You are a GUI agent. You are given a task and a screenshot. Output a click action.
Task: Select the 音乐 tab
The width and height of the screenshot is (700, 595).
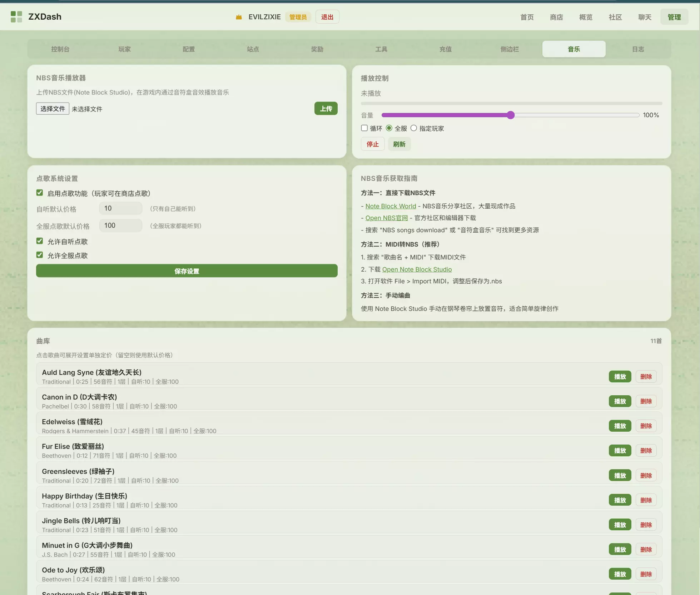pyautogui.click(x=574, y=49)
